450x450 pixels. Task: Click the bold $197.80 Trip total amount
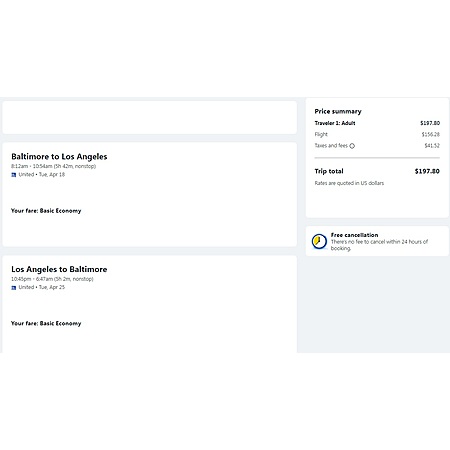[427, 171]
